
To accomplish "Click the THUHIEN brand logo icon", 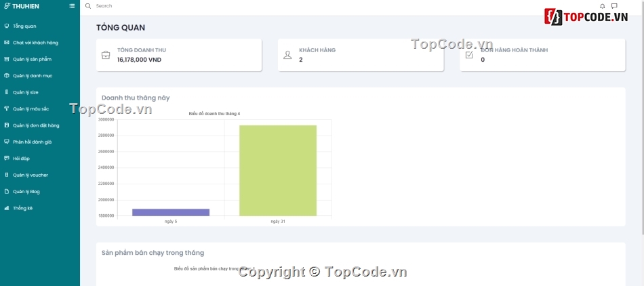I will pos(7,6).
